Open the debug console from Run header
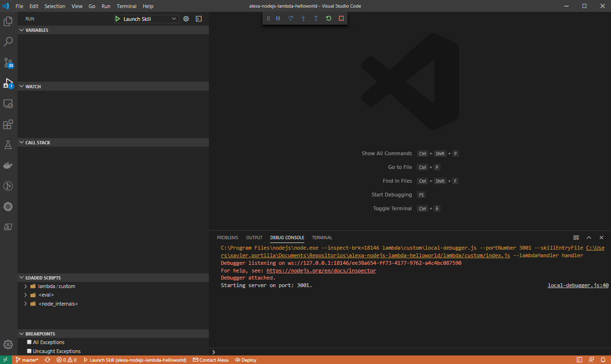This screenshot has width=611, height=364. coord(199,19)
